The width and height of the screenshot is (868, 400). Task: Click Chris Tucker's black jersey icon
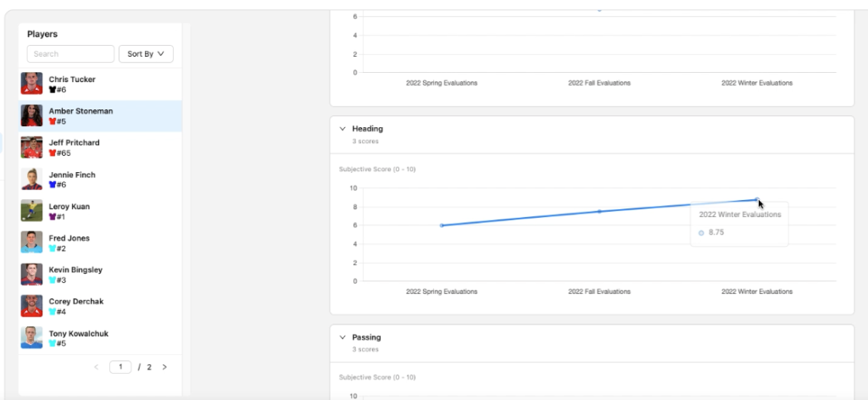click(53, 90)
